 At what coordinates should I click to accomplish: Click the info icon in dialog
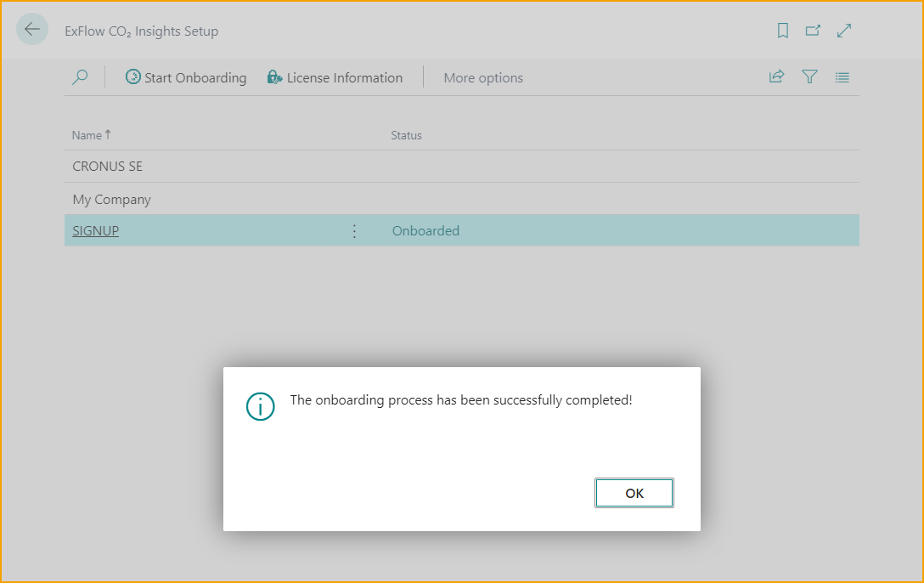click(261, 407)
